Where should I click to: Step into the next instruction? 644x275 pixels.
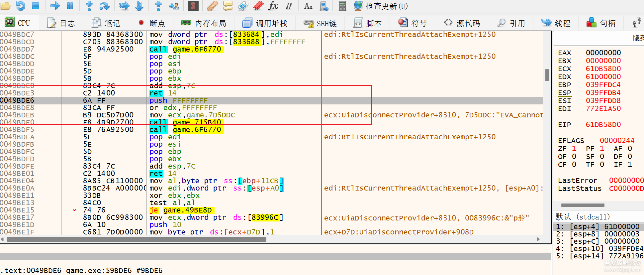click(x=89, y=6)
